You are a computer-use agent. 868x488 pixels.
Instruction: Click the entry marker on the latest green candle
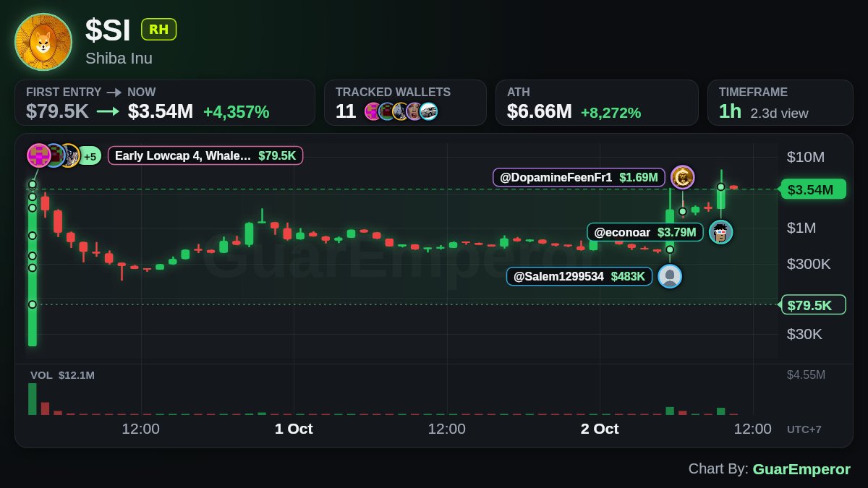pyautogui.click(x=721, y=187)
